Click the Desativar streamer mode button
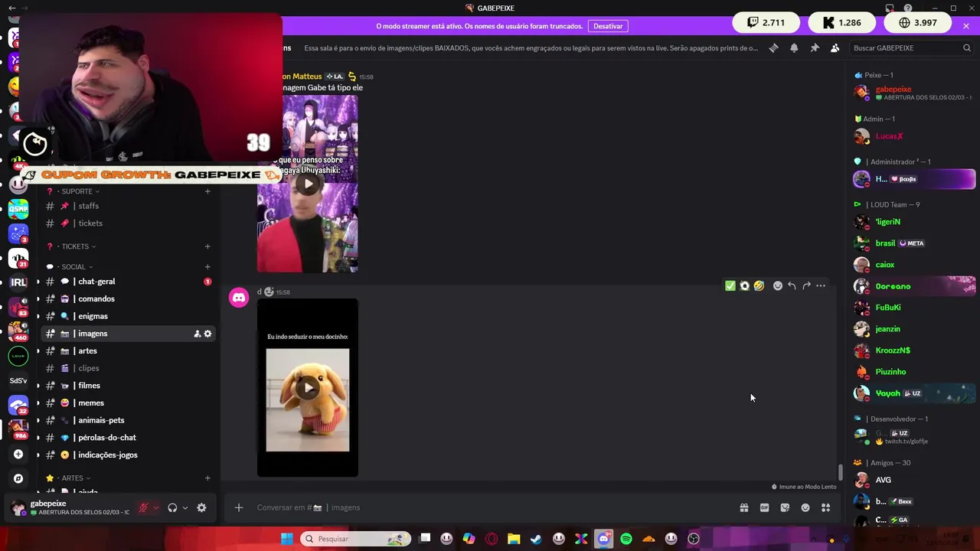Screen dimensions: 980x551 point(608,26)
